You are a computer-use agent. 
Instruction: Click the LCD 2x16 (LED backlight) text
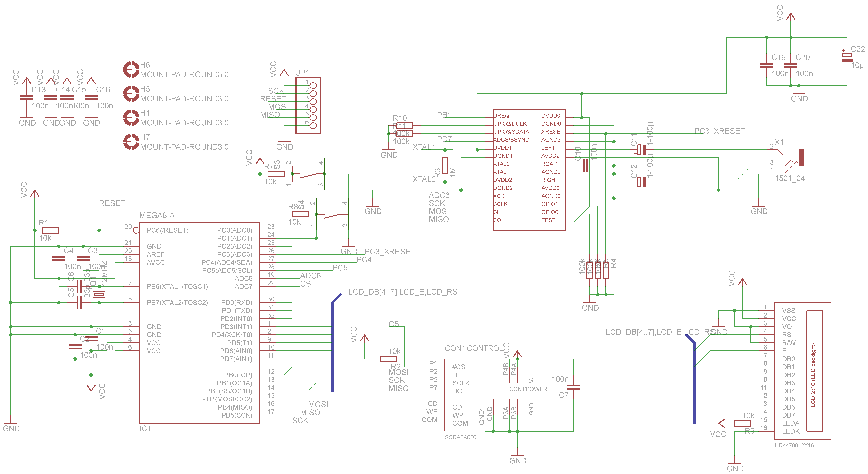[x=813, y=375]
